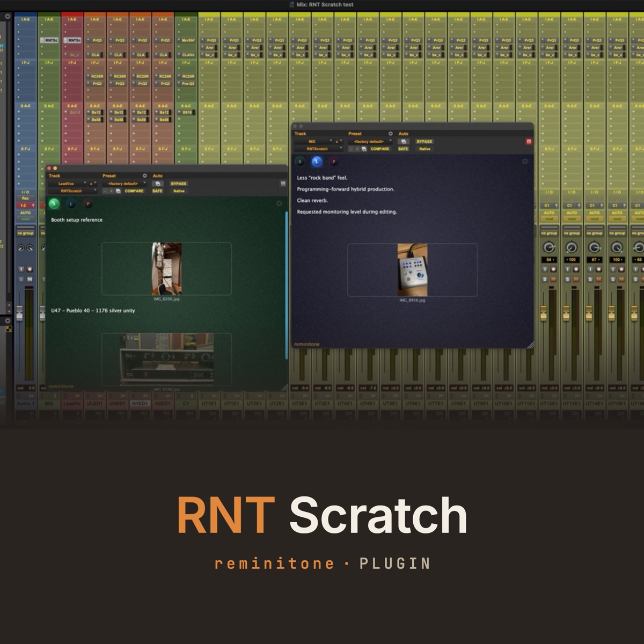Toggle BYPASS in MIX plugin window
The height and width of the screenshot is (644, 644).
coord(424,142)
